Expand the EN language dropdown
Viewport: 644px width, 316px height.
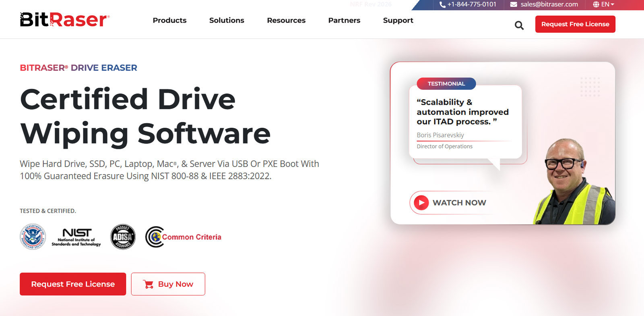(x=608, y=4)
